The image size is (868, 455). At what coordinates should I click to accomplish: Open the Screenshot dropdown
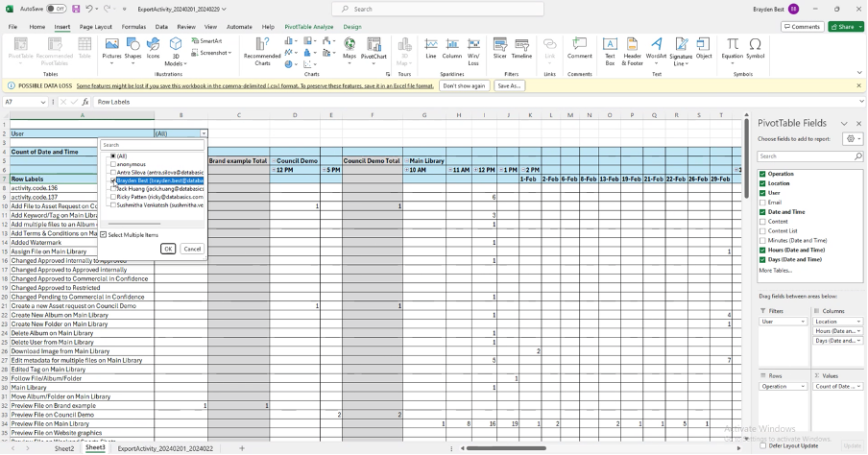click(211, 53)
